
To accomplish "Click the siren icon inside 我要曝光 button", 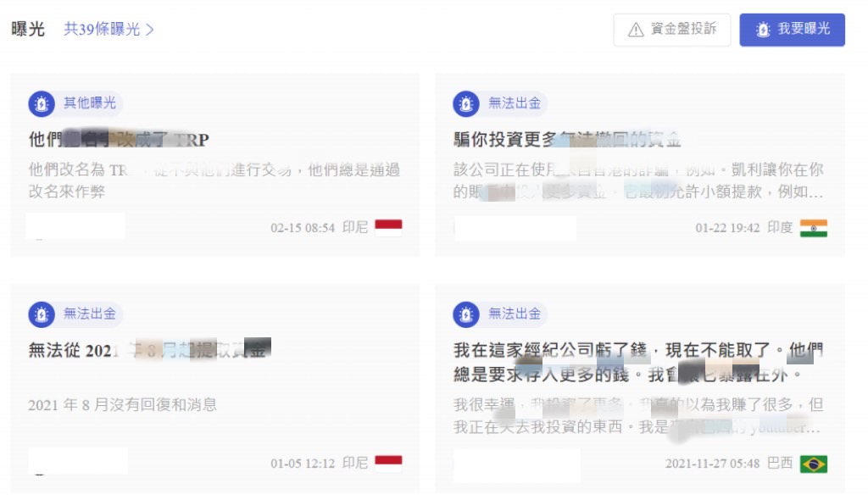I will 764,30.
